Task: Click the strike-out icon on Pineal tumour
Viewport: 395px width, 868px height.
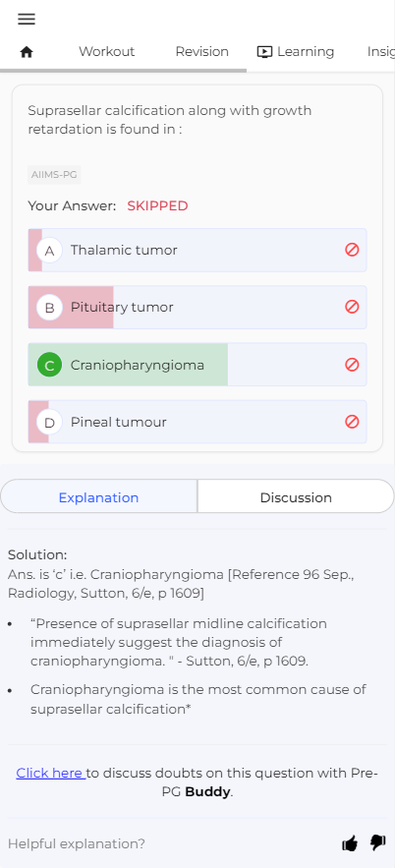Action: pos(352,422)
